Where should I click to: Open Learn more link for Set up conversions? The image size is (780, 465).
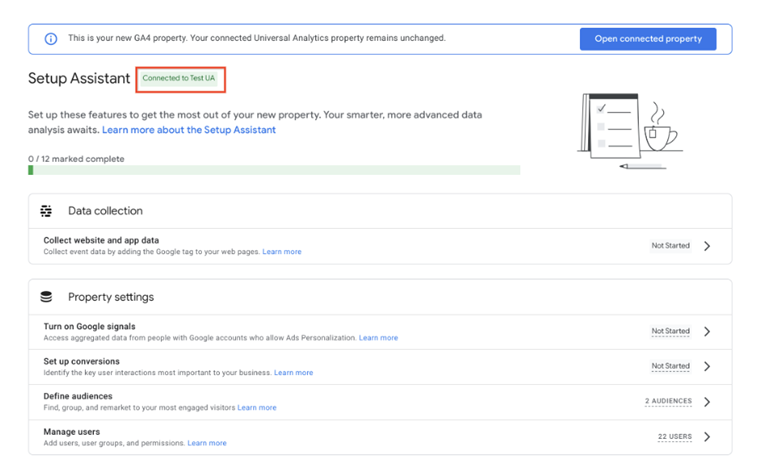click(x=293, y=372)
